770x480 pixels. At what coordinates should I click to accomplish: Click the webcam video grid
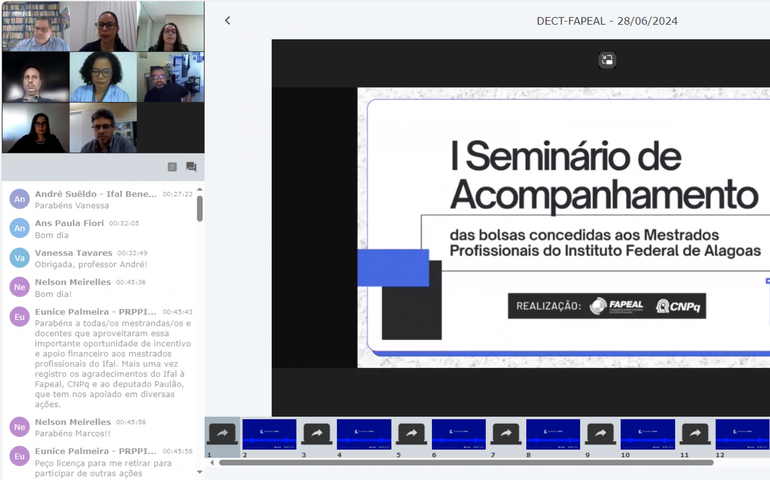[x=102, y=77]
